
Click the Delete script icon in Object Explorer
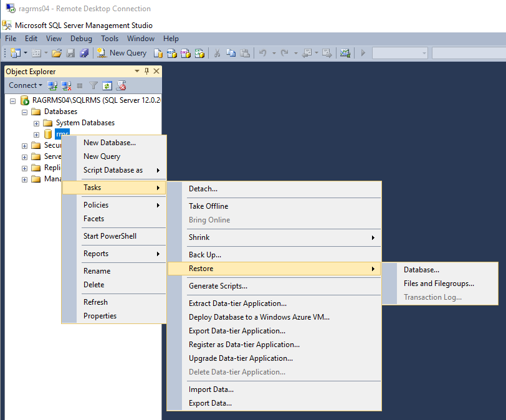click(x=121, y=85)
